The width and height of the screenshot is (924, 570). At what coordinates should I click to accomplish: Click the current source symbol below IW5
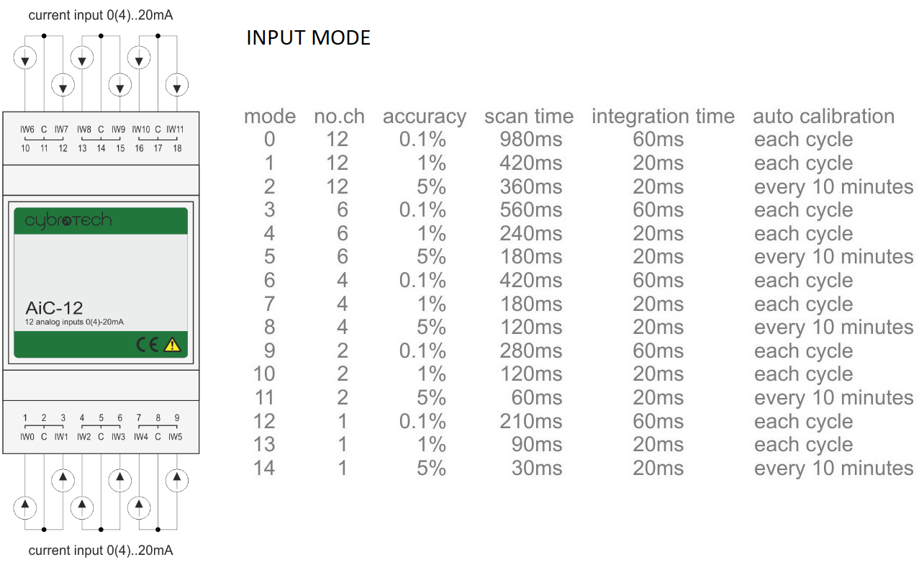click(176, 479)
